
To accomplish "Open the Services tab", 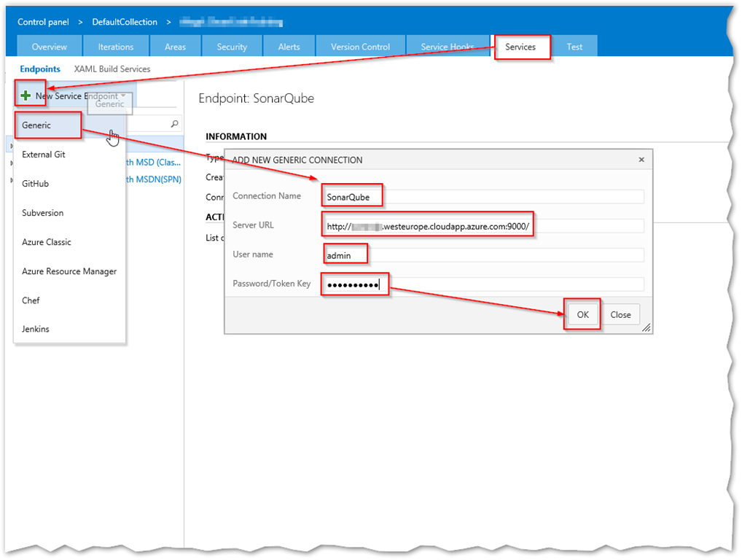I will pos(520,47).
